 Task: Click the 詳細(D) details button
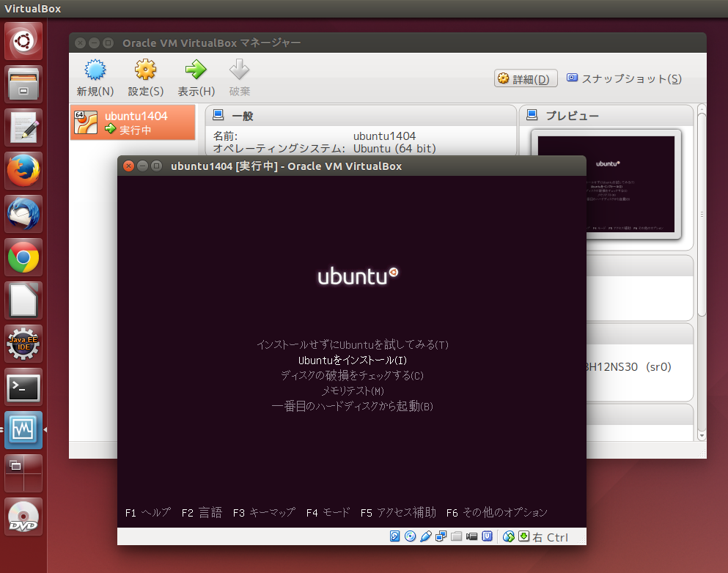pyautogui.click(x=526, y=79)
